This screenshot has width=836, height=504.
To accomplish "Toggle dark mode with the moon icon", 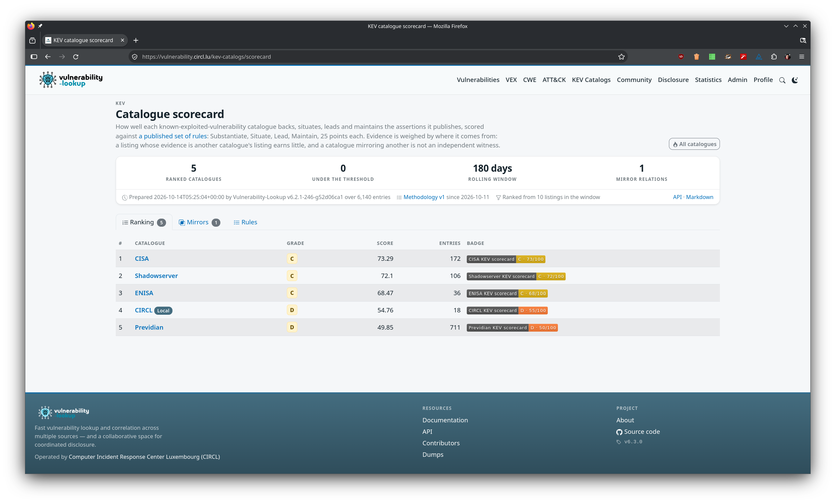I will [794, 80].
